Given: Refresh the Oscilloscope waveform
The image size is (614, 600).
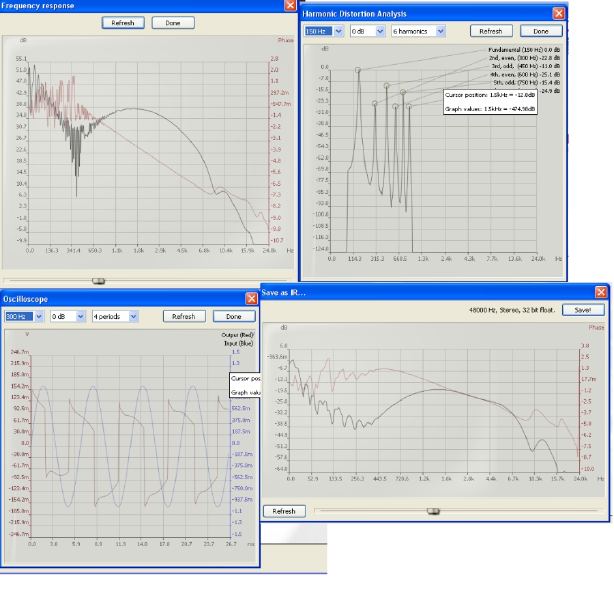Looking at the screenshot, I should point(183,316).
